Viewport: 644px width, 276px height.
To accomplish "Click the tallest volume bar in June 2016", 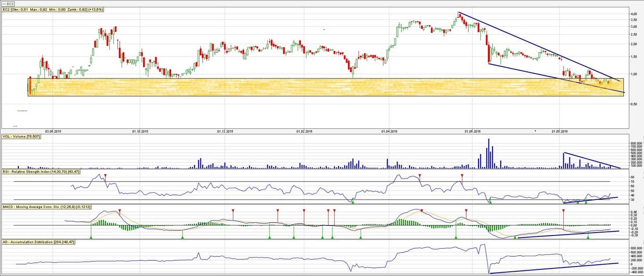I will click(x=488, y=153).
